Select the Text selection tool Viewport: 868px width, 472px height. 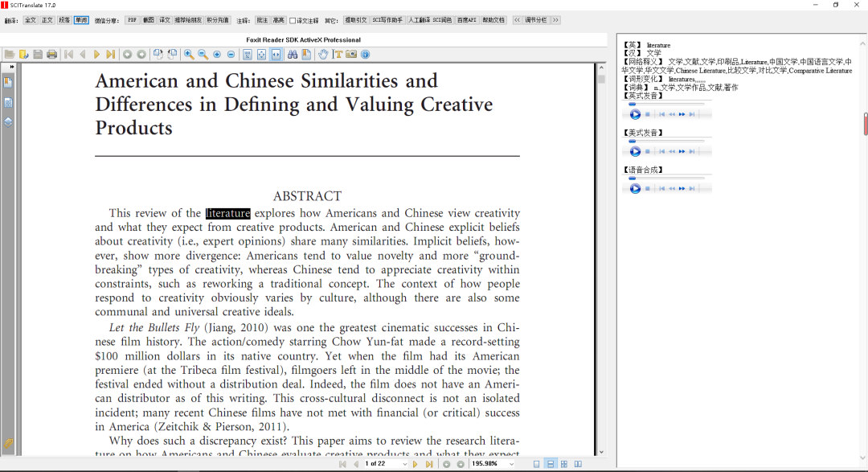pyautogui.click(x=338, y=55)
